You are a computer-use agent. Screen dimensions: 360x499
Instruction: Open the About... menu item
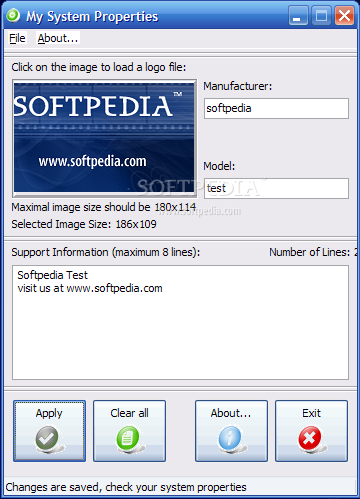pos(58,38)
